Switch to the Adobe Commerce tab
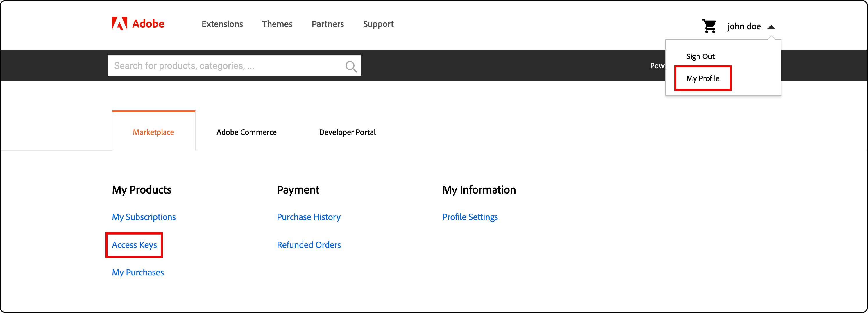The image size is (868, 313). click(x=246, y=132)
